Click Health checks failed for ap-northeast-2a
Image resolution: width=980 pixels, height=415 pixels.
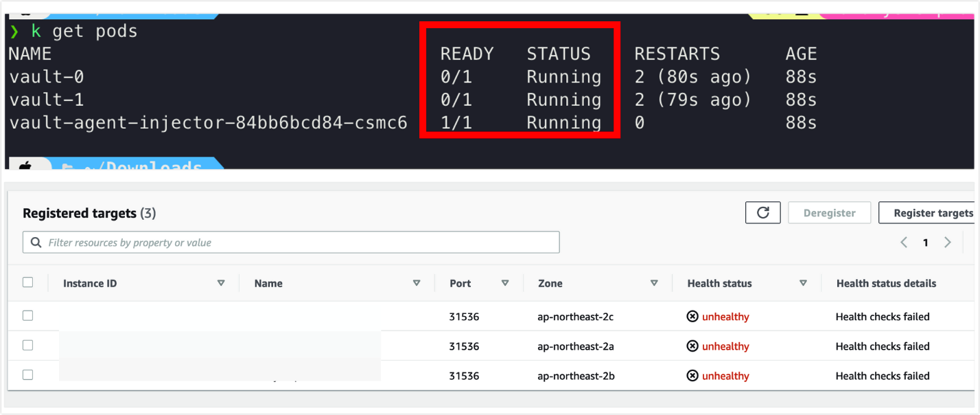click(x=883, y=346)
